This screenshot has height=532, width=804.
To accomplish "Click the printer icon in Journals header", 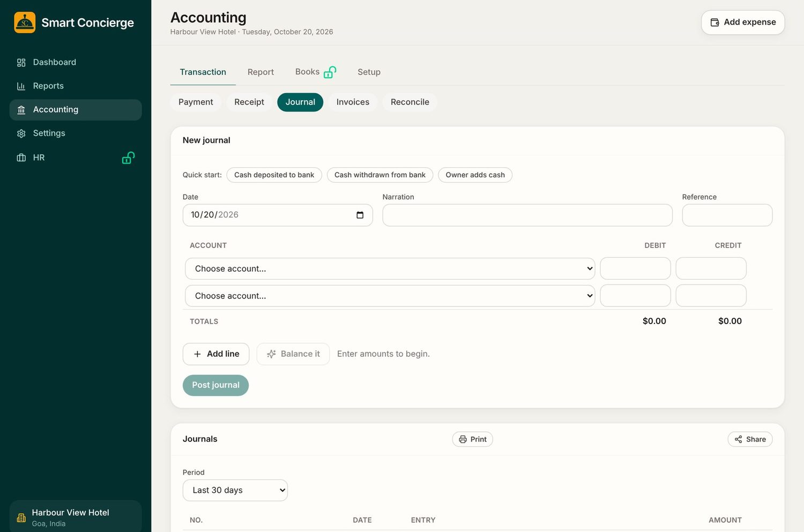I will coord(463,439).
